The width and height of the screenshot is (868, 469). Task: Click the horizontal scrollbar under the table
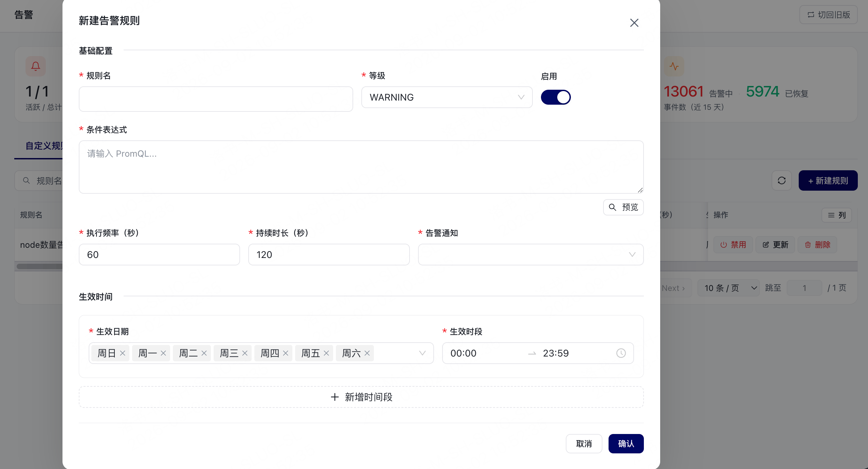[x=39, y=266]
